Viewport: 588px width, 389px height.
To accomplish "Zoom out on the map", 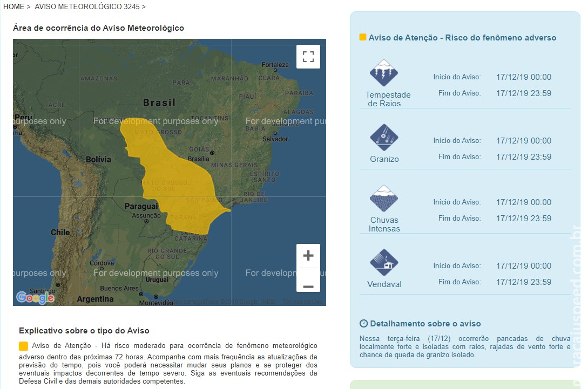I will [308, 286].
